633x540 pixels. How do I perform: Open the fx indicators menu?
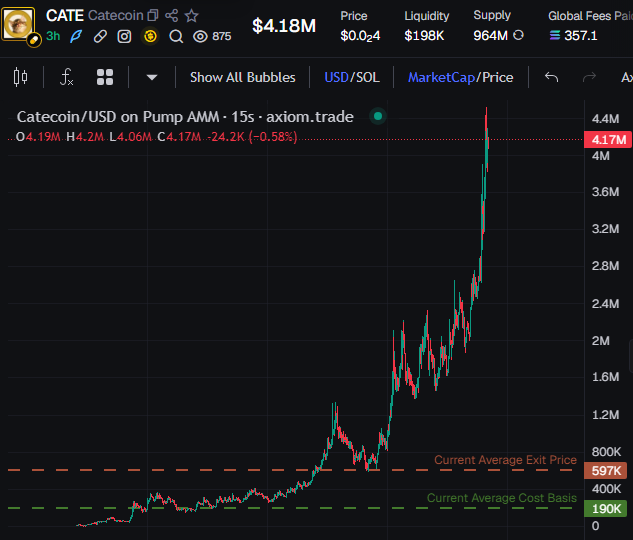pyautogui.click(x=67, y=77)
